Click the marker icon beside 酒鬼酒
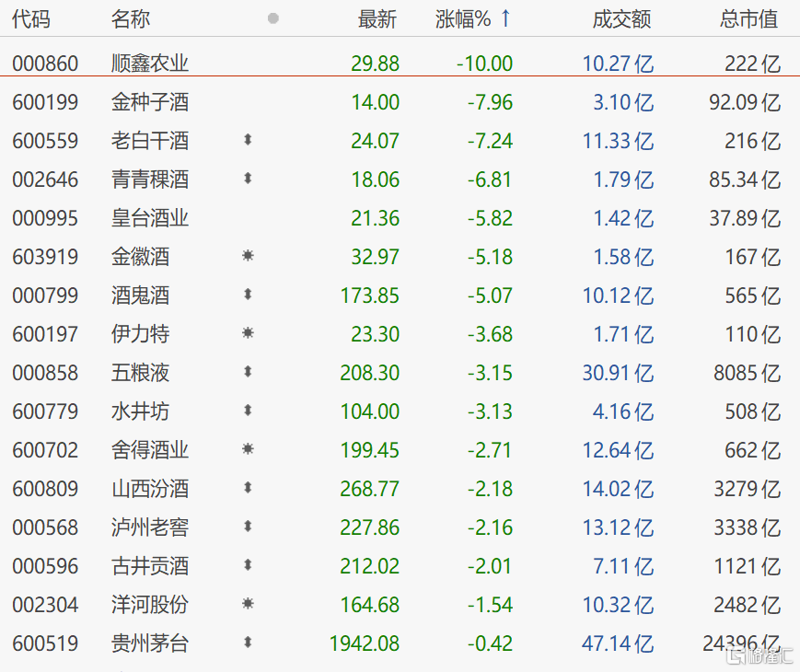Viewport: 800px width, 672px height. 248,294
